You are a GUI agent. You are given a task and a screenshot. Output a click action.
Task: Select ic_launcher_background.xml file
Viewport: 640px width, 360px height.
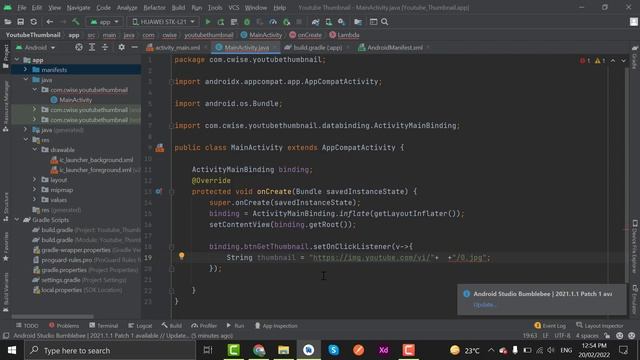tap(92, 160)
